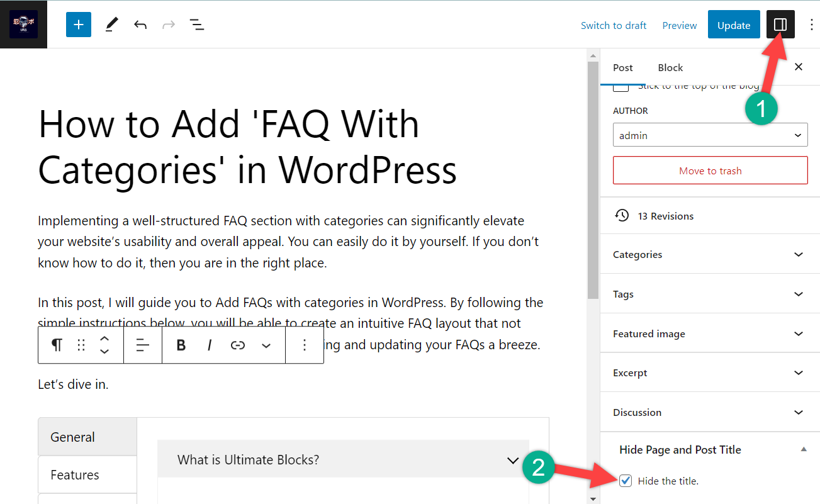
Task: Expand the Excerpt panel
Action: pos(710,372)
